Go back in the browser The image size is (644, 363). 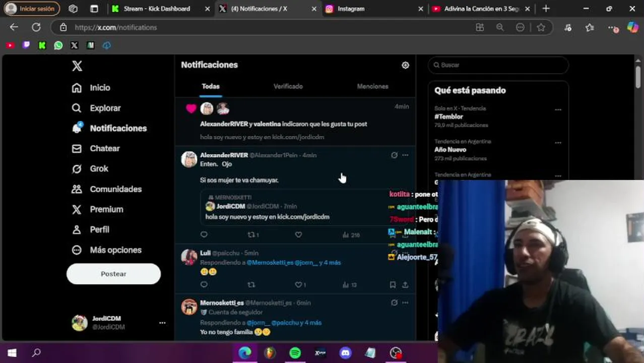click(x=14, y=27)
